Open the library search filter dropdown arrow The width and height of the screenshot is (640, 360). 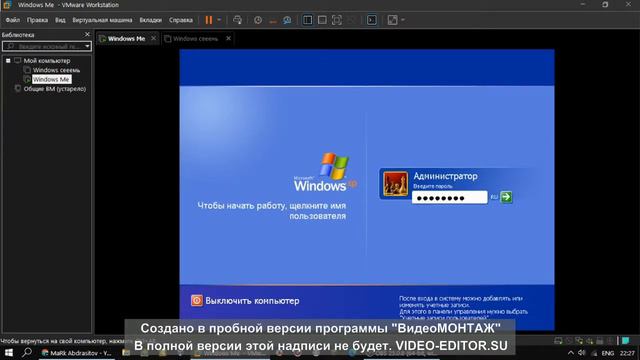87,47
